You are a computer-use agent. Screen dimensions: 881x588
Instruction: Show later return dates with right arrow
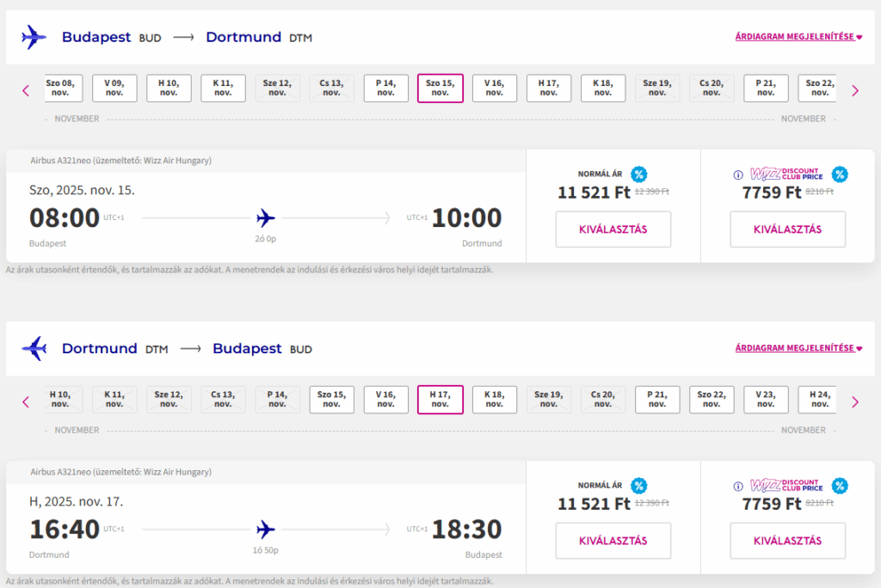click(854, 401)
